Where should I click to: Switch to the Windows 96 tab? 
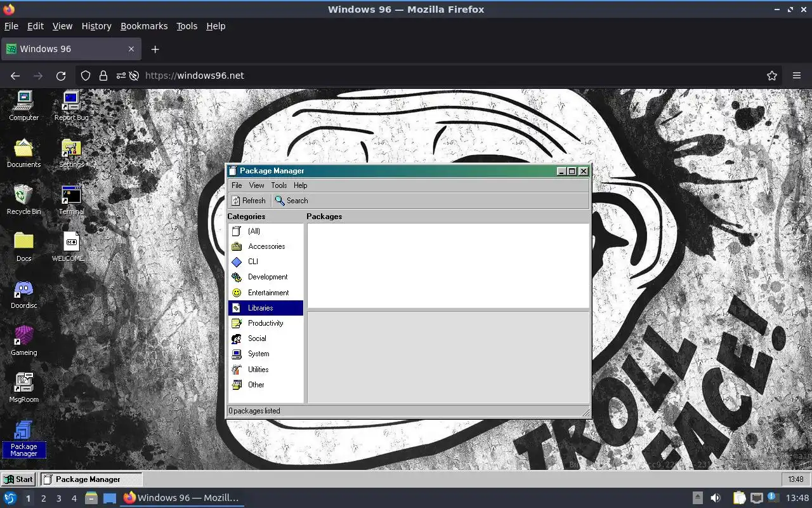click(70, 49)
